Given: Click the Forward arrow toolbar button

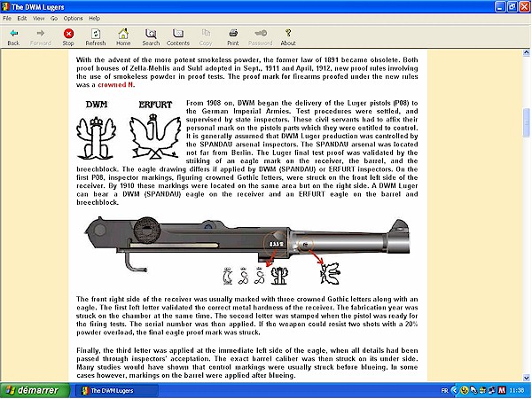Looking at the screenshot, I should [x=41, y=36].
